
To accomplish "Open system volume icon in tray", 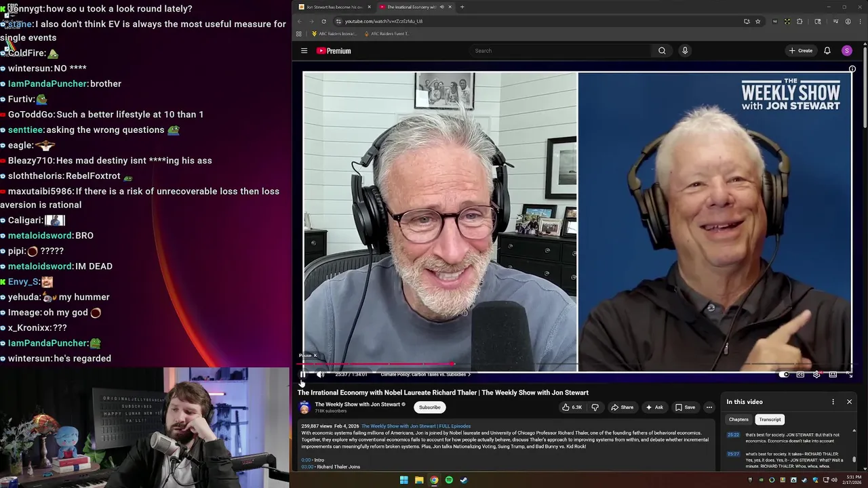I will click(x=834, y=480).
